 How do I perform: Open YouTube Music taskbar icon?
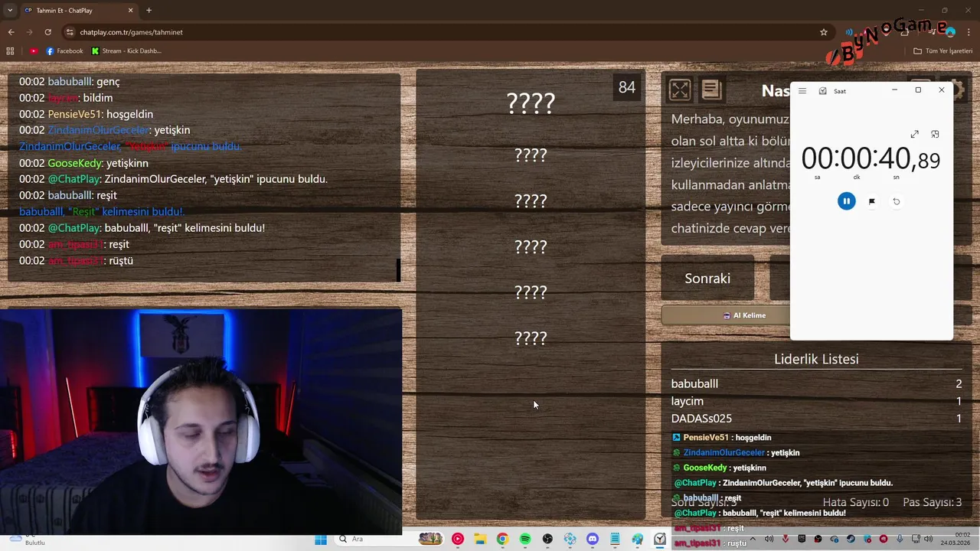click(x=458, y=539)
